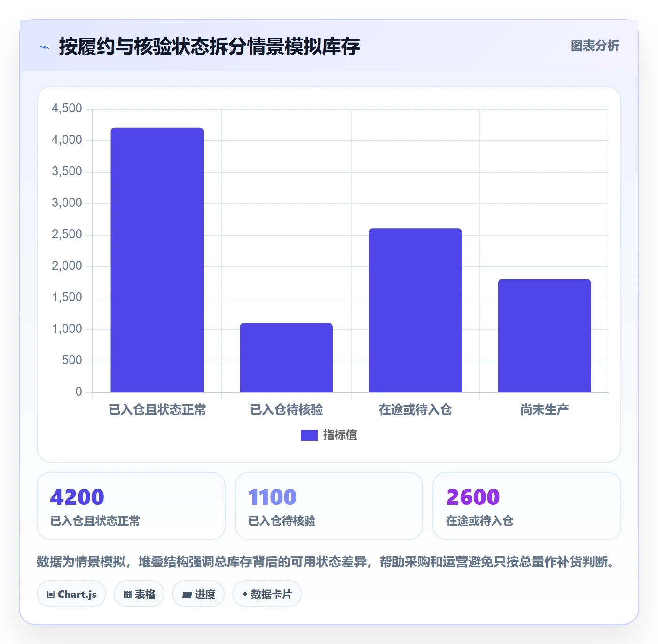This screenshot has width=658, height=644.
Task: Click the x-axis label 尚未生产
Action: point(545,410)
